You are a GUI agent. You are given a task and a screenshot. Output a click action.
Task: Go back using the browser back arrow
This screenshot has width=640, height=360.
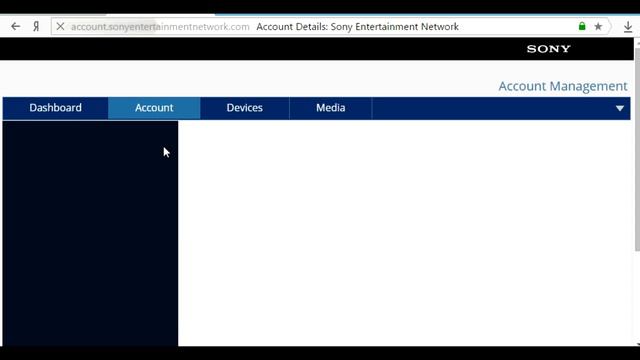pyautogui.click(x=16, y=27)
